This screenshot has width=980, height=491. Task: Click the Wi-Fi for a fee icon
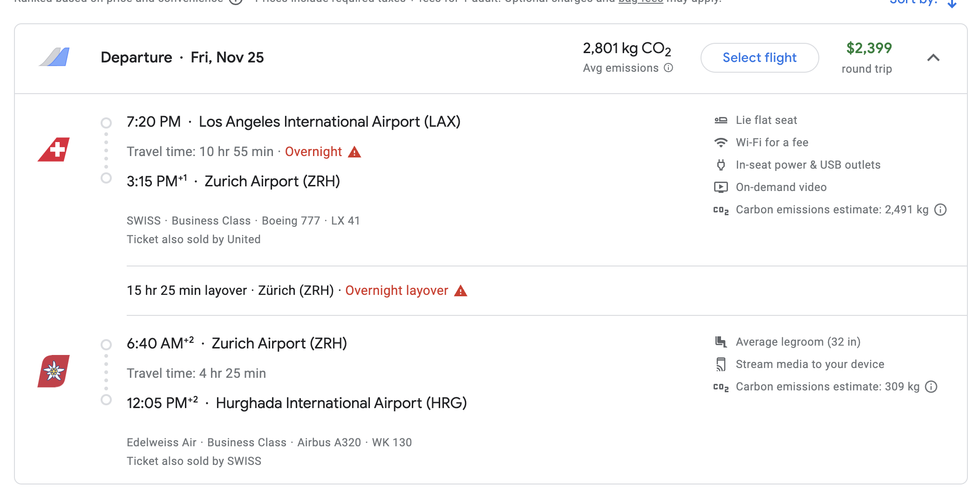(721, 143)
